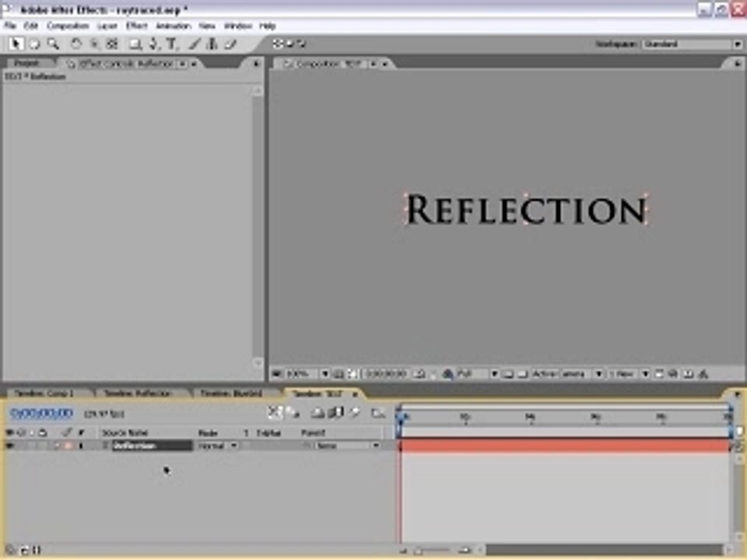
Task: Open the Layer menu
Action: 107,26
